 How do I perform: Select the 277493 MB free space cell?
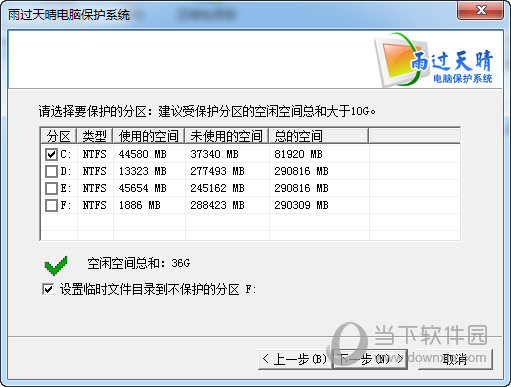click(217, 171)
